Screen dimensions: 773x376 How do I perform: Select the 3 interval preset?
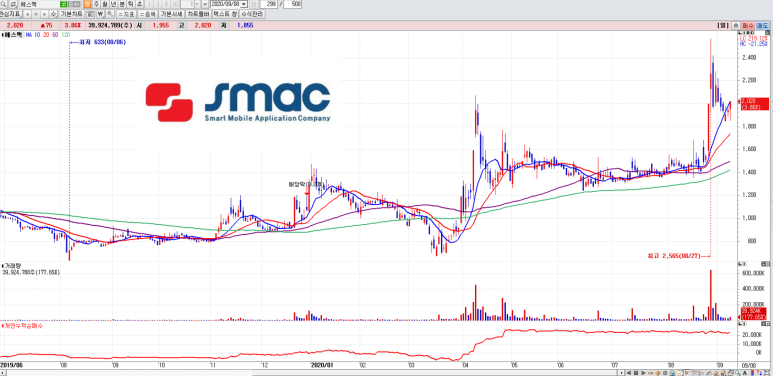pyautogui.click(x=158, y=4)
